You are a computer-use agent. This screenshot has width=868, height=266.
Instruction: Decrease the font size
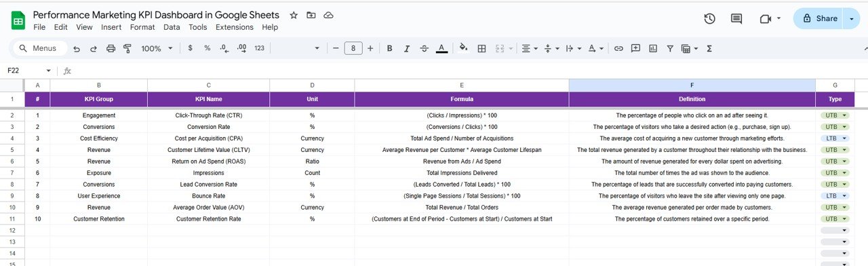[335, 48]
